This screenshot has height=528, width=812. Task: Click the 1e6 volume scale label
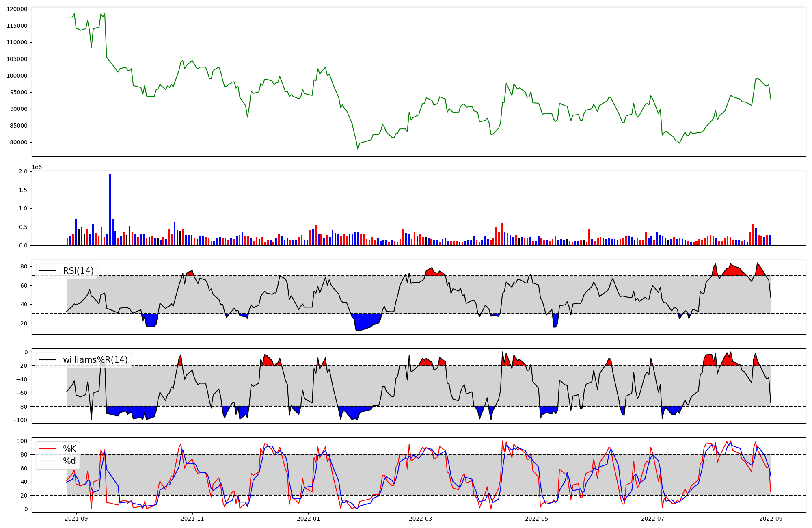pyautogui.click(x=37, y=167)
